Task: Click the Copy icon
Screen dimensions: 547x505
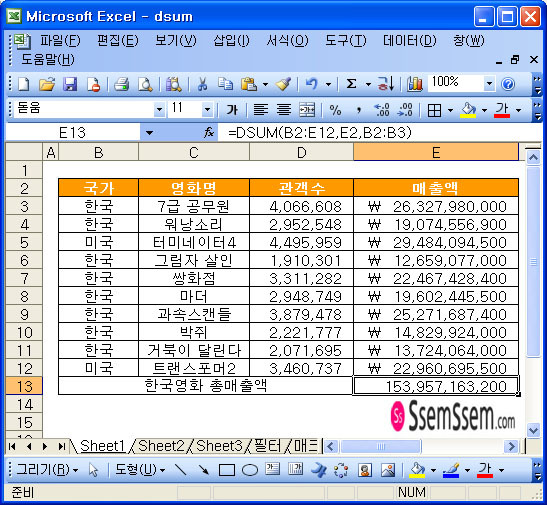Action: [x=225, y=84]
